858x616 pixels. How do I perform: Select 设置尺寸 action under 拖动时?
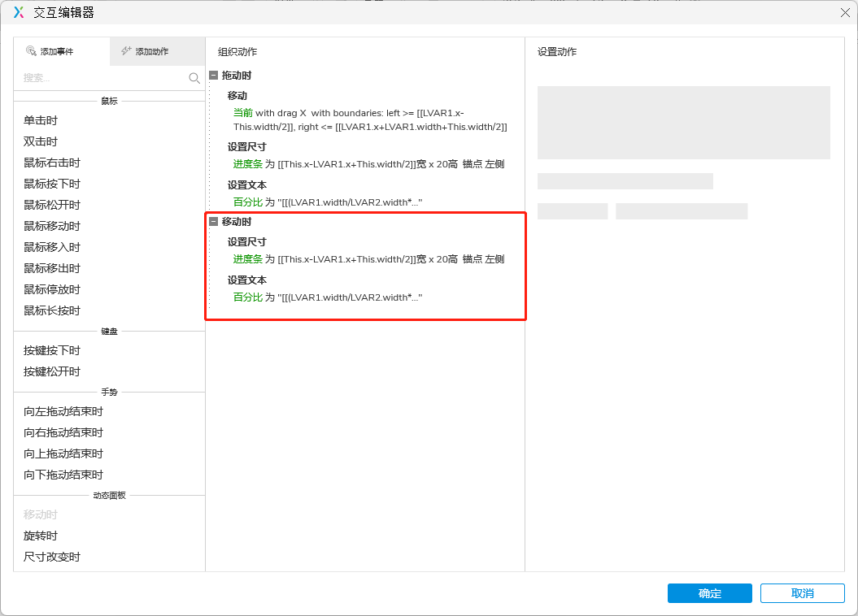point(246,147)
